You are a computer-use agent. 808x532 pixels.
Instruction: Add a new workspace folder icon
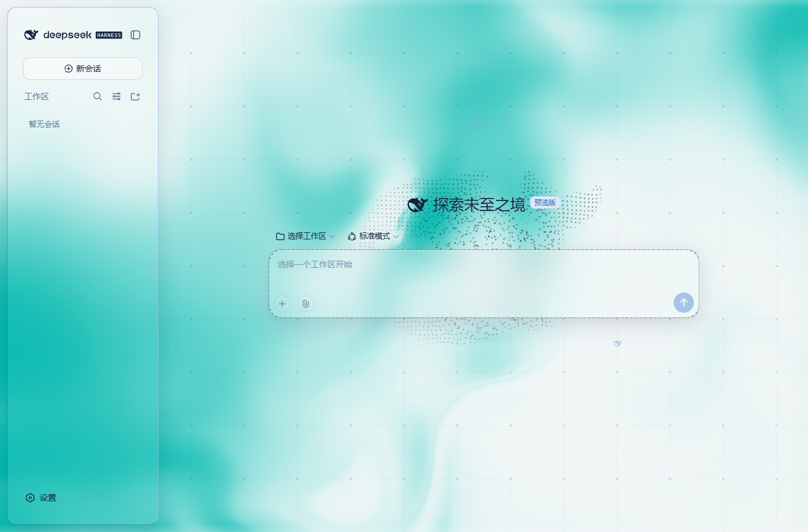click(135, 96)
